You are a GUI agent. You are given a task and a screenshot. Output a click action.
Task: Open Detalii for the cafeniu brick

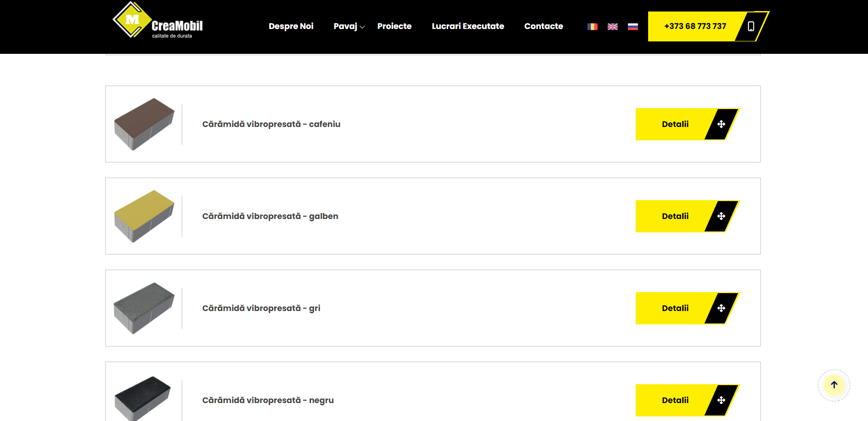point(675,124)
